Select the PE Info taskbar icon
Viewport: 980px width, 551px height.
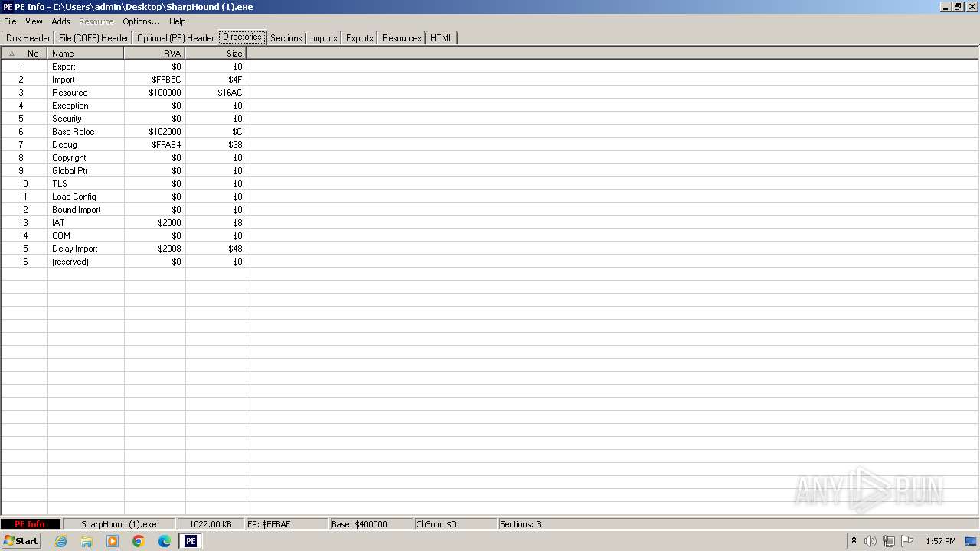191,541
